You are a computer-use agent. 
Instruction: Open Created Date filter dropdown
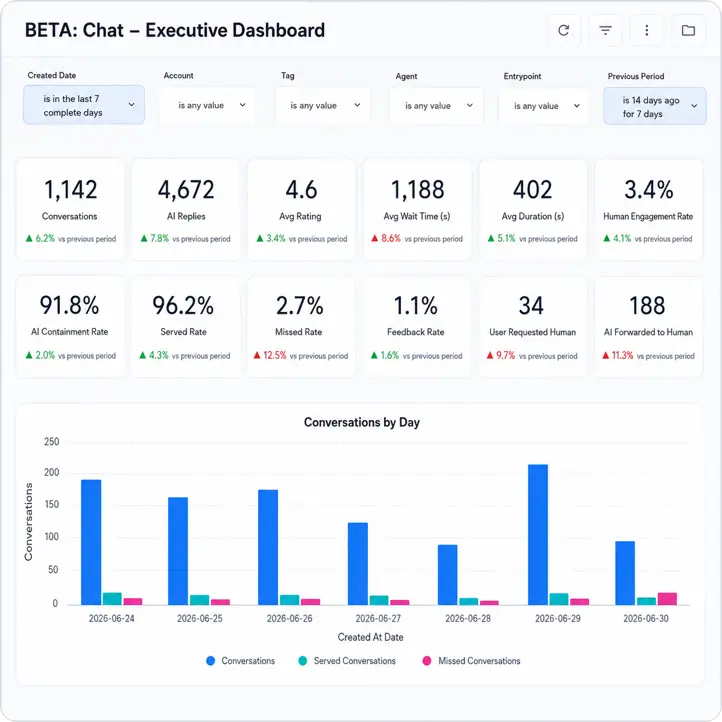[84, 105]
